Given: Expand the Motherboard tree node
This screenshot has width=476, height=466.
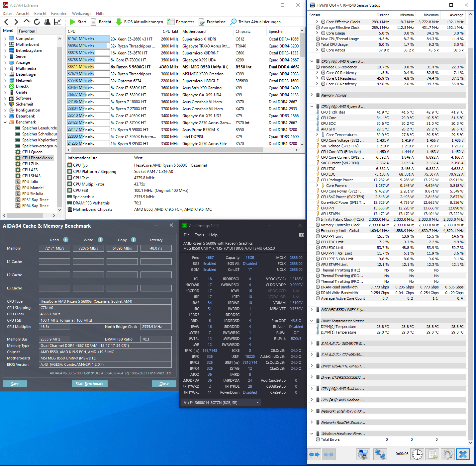Looking at the screenshot, I should pyautogui.click(x=5, y=44).
